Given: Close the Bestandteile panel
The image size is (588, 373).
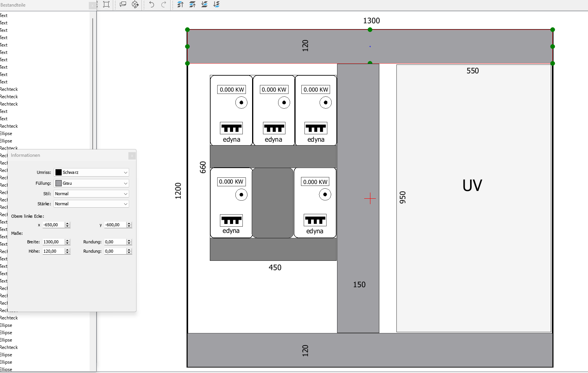Looking at the screenshot, I should point(92,5).
